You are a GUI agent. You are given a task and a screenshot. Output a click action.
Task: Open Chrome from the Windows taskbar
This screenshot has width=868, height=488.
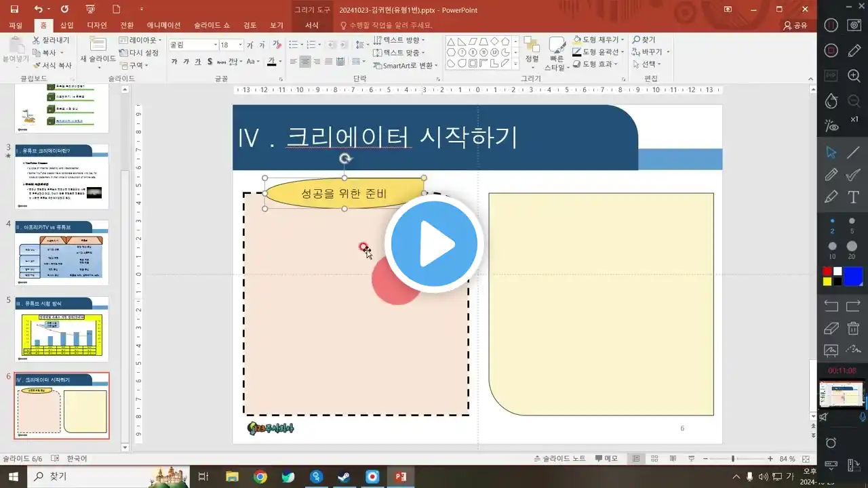pos(260,477)
